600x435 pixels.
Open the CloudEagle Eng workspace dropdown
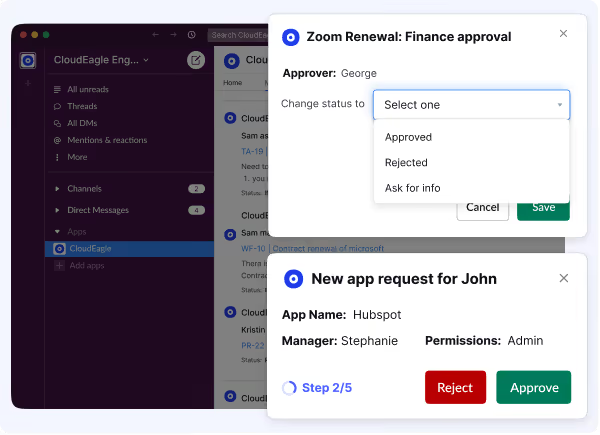coord(101,60)
